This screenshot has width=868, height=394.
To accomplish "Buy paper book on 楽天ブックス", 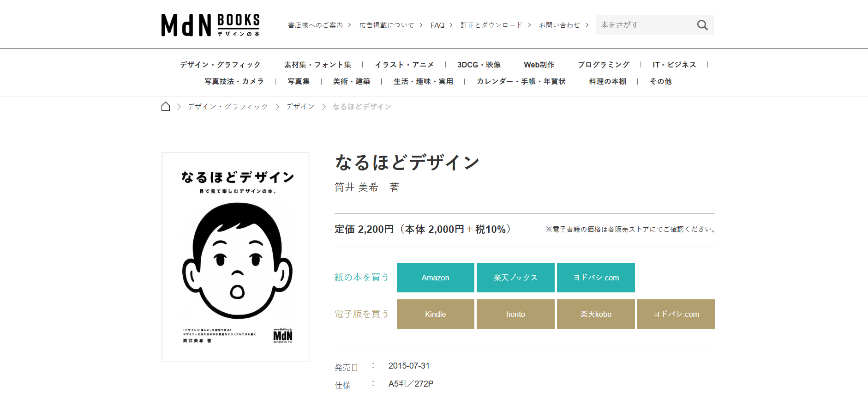I will 515,278.
